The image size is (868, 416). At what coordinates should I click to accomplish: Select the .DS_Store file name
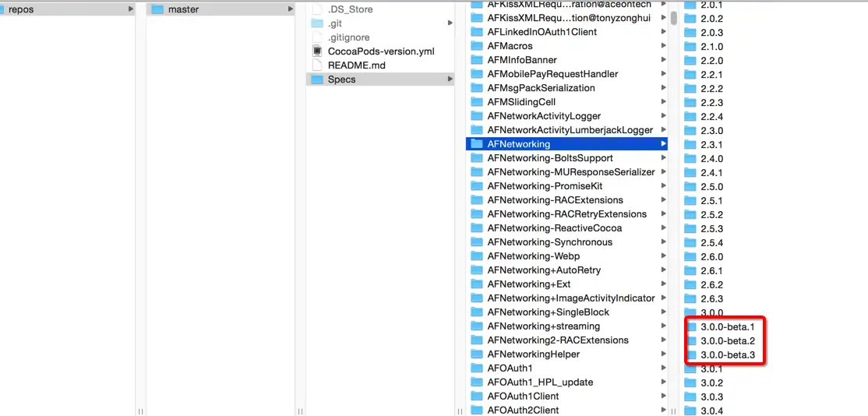[x=351, y=9]
